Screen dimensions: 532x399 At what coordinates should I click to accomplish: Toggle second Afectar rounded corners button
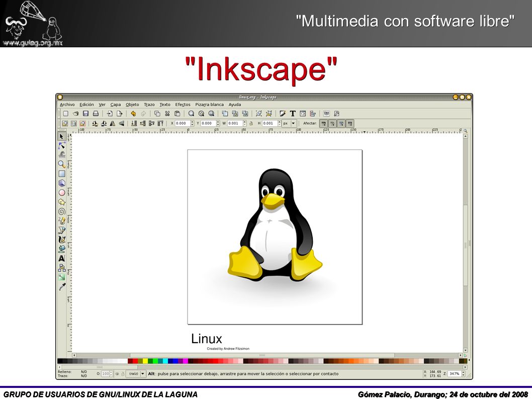(332, 123)
